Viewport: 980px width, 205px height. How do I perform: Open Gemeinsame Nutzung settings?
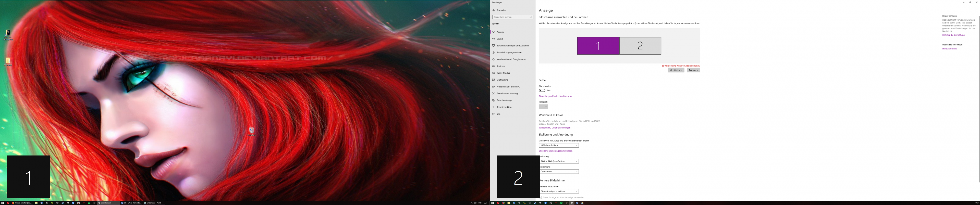512,94
